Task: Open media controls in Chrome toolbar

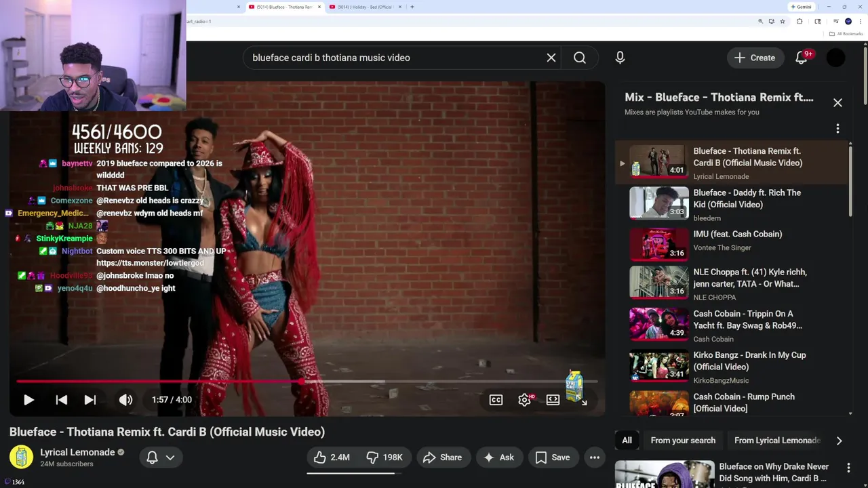Action: (836, 22)
